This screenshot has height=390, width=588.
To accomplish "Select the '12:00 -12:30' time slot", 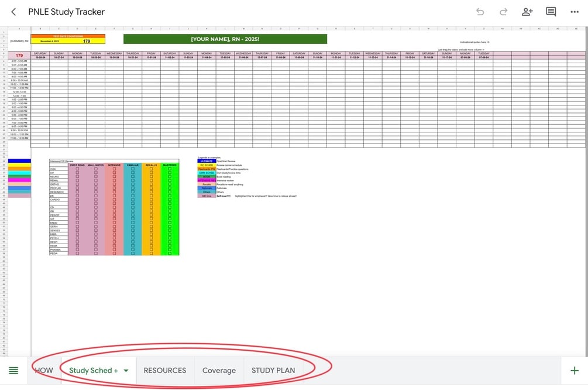I will tap(19, 92).
